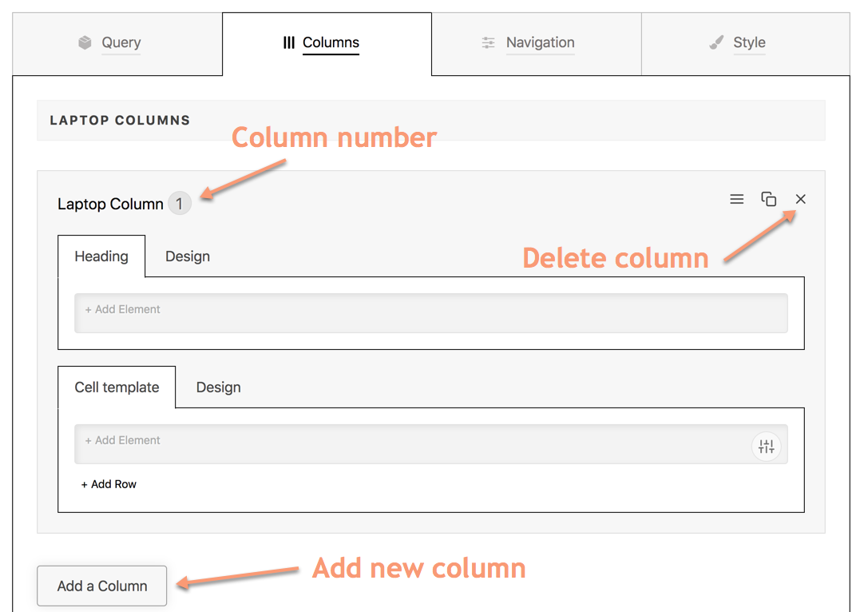This screenshot has height=612, width=868.
Task: Click the Columns tab bars icon
Action: pyautogui.click(x=289, y=43)
